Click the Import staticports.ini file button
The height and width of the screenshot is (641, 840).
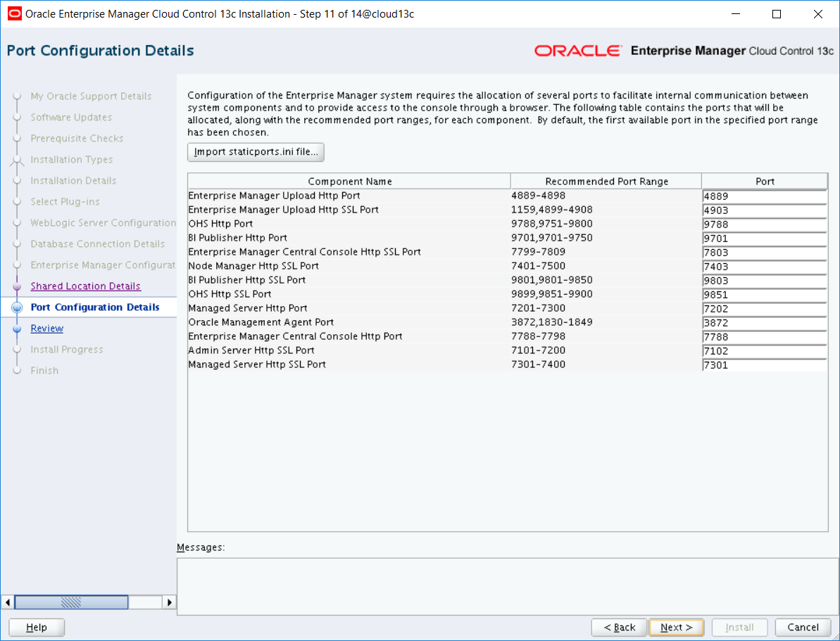pos(256,152)
